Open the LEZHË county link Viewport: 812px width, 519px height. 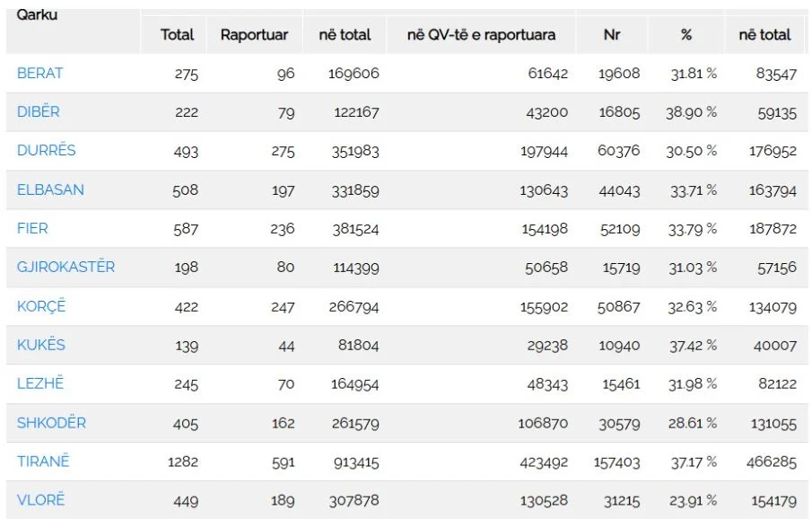coord(40,383)
